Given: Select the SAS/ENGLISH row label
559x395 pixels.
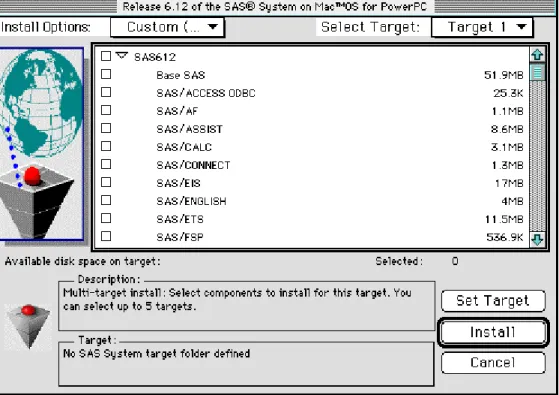Looking at the screenshot, I should pyautogui.click(x=191, y=201).
